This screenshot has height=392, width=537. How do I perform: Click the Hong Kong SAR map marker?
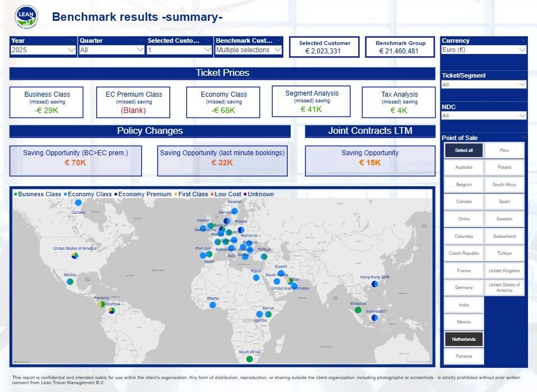(374, 283)
